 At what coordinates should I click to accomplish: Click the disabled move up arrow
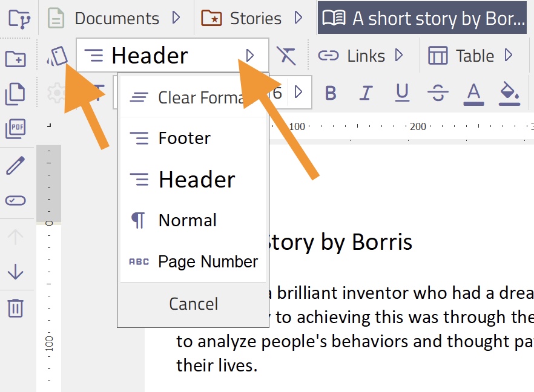pos(15,237)
